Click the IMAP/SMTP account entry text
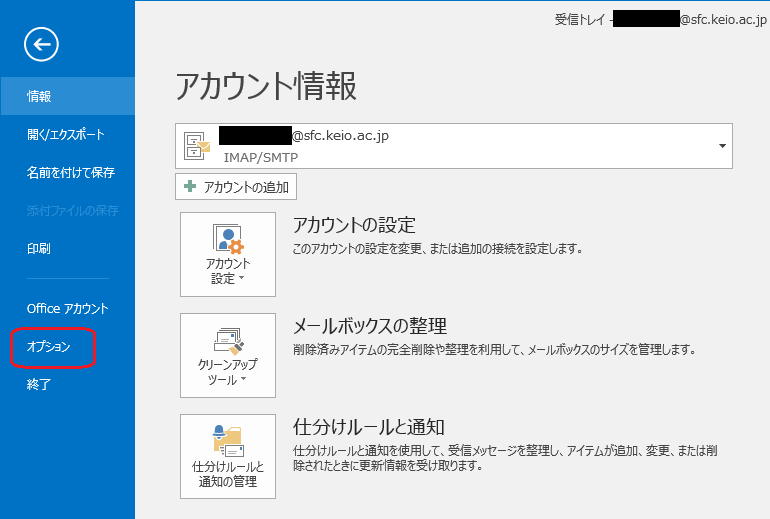The width and height of the screenshot is (770, 519). click(x=260, y=157)
